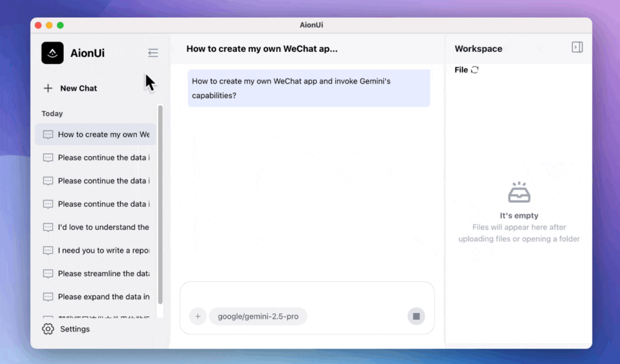620x364 pixels.
Task: Click the user message bubble about WeChat
Action: point(308,88)
